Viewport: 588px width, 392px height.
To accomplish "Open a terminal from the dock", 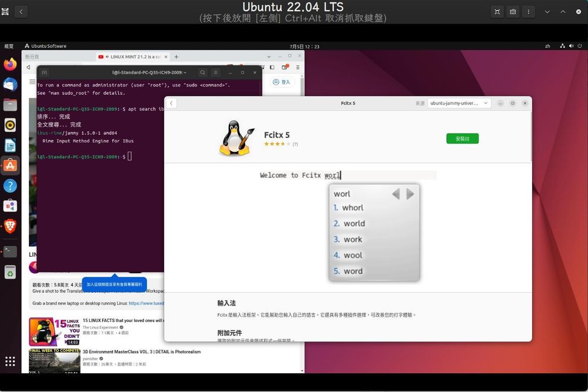I will (x=9, y=251).
